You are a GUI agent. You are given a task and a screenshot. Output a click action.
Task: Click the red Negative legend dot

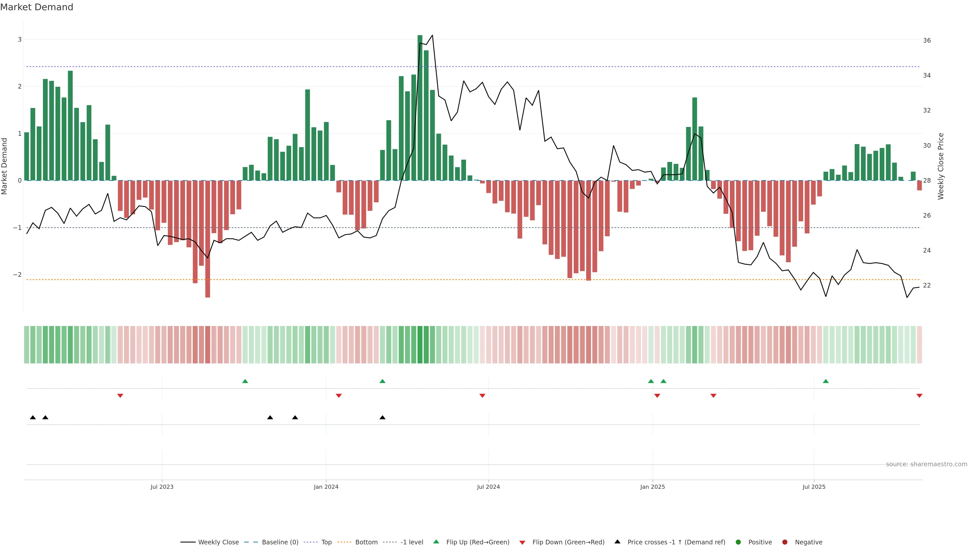point(785,542)
